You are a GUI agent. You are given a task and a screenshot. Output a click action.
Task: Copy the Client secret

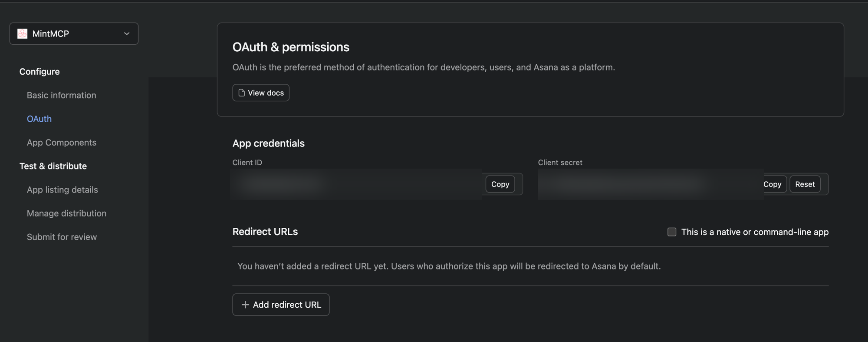(x=773, y=184)
